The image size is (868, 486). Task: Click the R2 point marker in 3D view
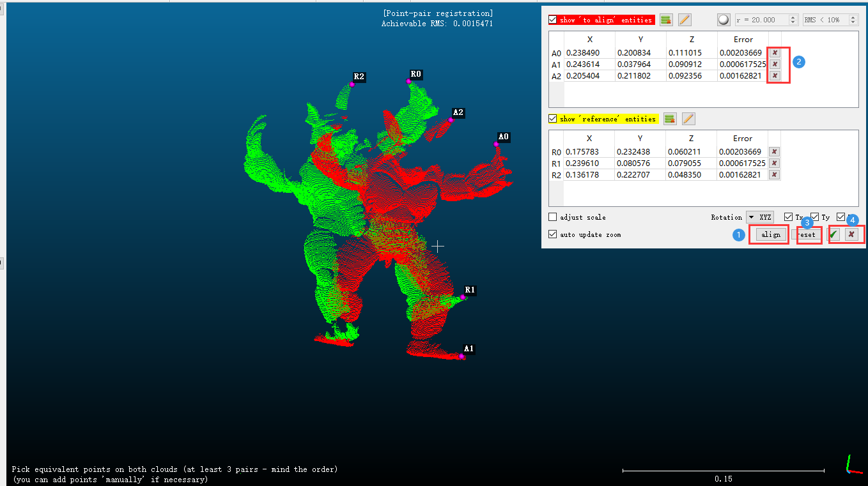(x=352, y=84)
